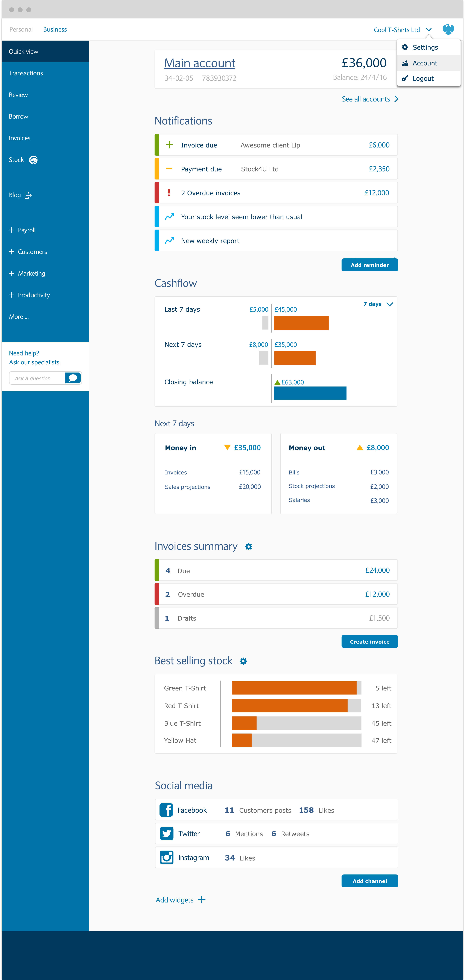Click the Ask a question input field
The height and width of the screenshot is (980, 465).
[37, 378]
